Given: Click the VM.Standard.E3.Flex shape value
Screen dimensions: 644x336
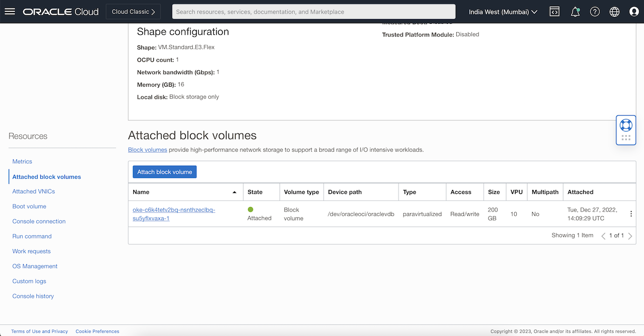Looking at the screenshot, I should pos(187,47).
